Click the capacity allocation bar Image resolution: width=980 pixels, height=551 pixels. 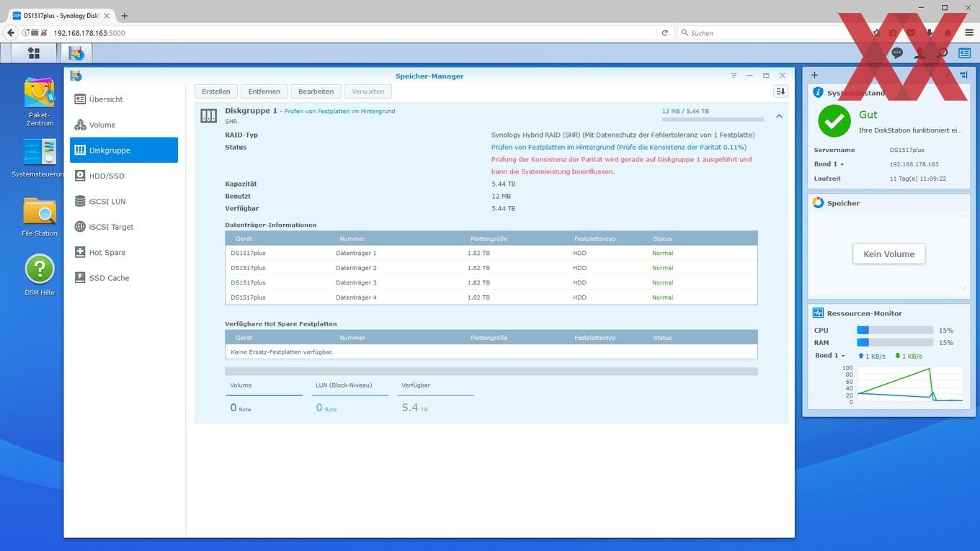491,372
